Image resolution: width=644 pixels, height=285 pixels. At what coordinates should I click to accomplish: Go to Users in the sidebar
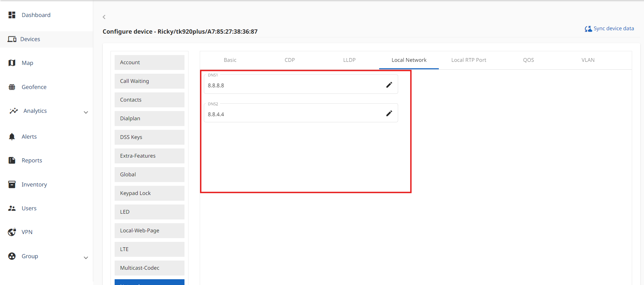(29, 208)
